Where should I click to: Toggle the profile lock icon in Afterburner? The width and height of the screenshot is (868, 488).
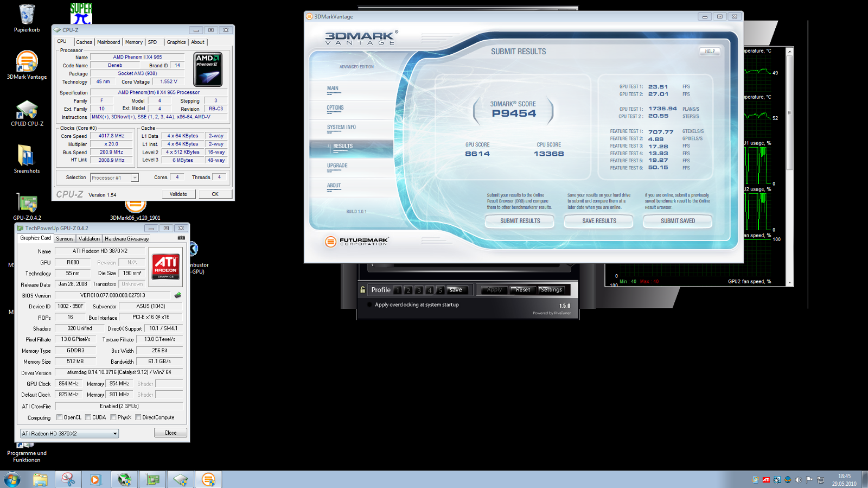pos(362,289)
